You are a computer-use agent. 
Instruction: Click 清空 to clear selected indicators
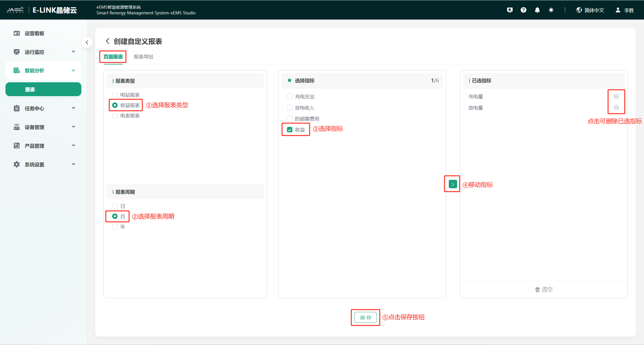(x=544, y=289)
